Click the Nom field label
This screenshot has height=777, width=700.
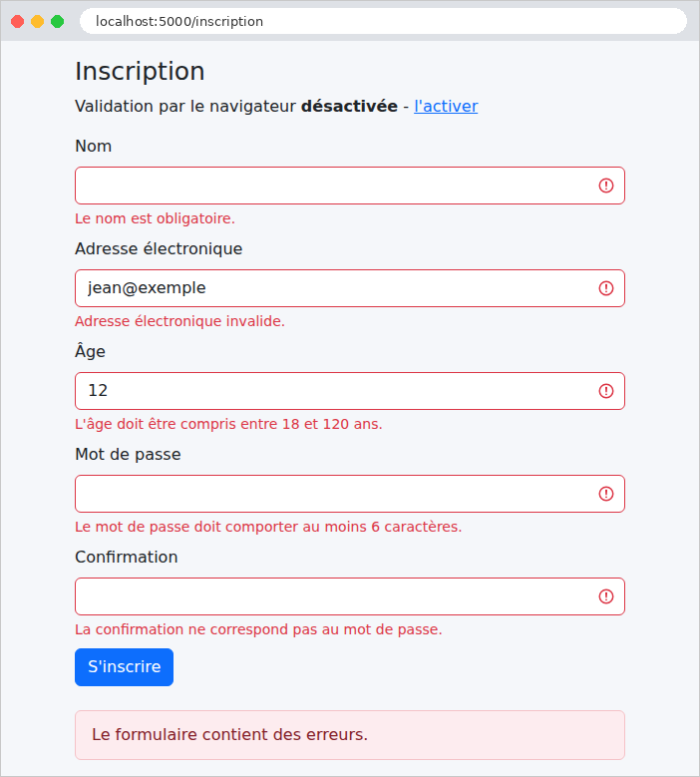[93, 147]
